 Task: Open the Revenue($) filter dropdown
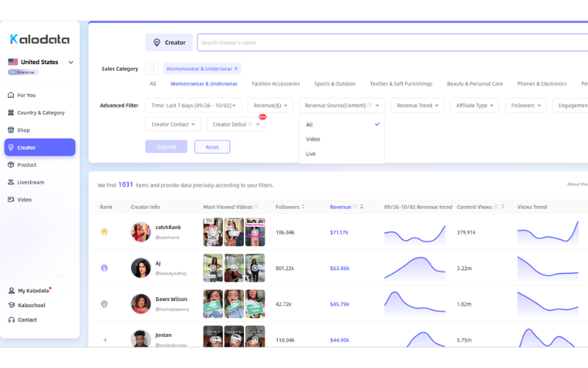point(270,105)
